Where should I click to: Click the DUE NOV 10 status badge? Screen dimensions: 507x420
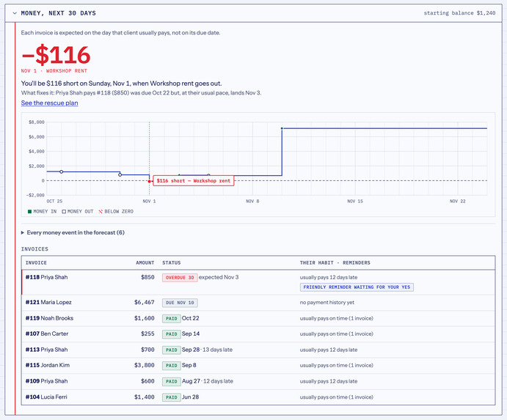(x=180, y=303)
